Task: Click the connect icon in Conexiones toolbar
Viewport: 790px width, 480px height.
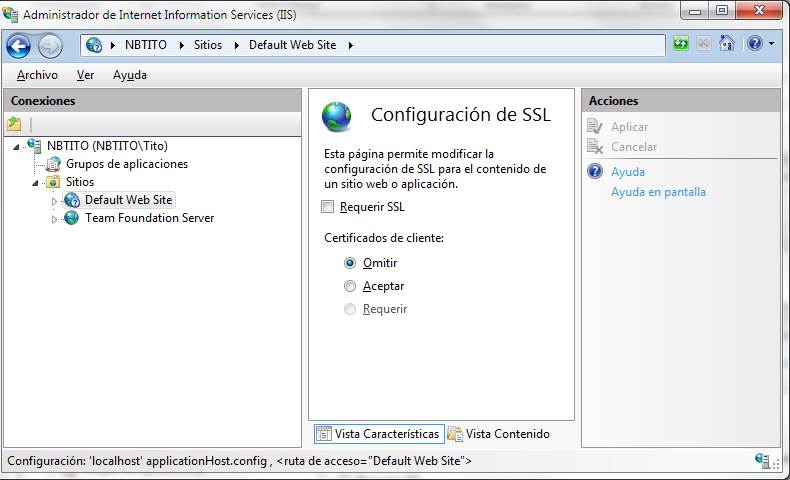Action: click(x=15, y=124)
